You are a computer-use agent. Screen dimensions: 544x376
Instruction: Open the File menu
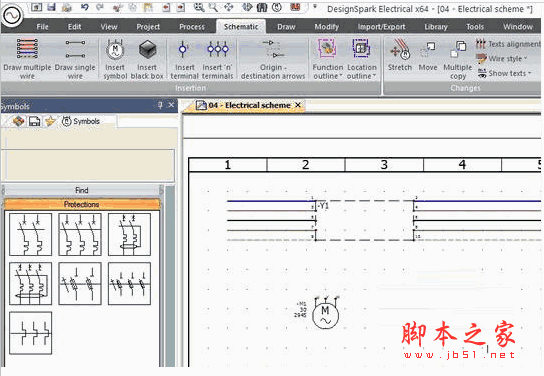point(42,27)
